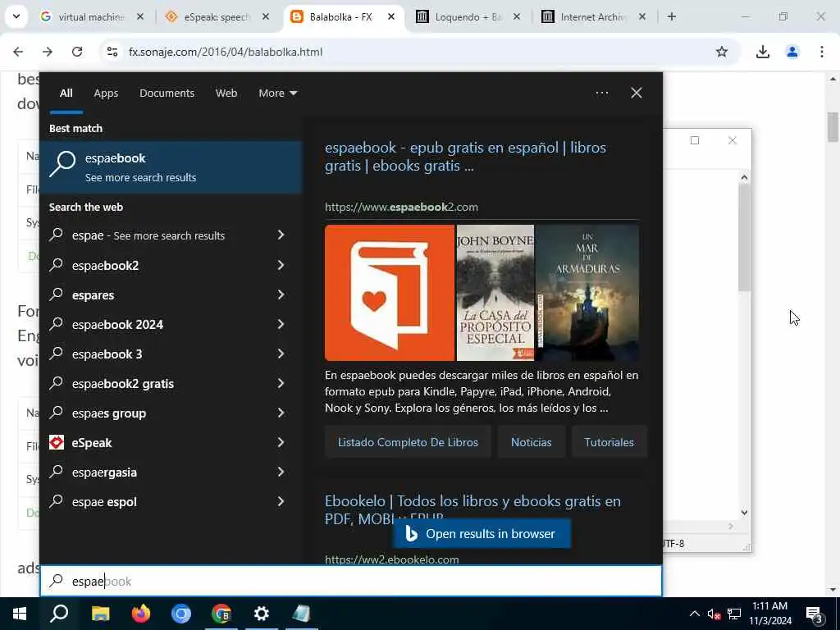Viewport: 840px width, 630px height.
Task: Open network status tray icon
Action: coord(734,614)
